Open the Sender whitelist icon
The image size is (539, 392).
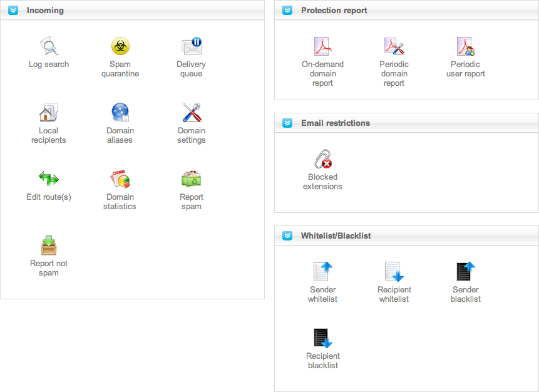(323, 271)
